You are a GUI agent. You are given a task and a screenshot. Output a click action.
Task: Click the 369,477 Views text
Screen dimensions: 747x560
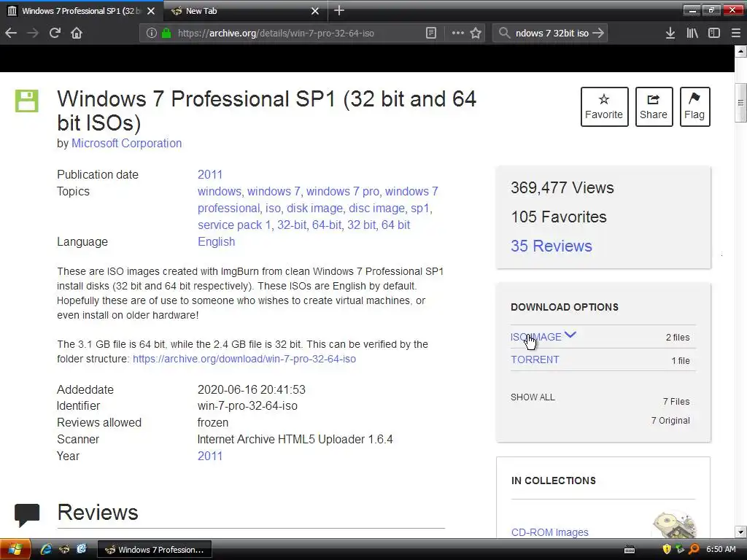point(562,187)
